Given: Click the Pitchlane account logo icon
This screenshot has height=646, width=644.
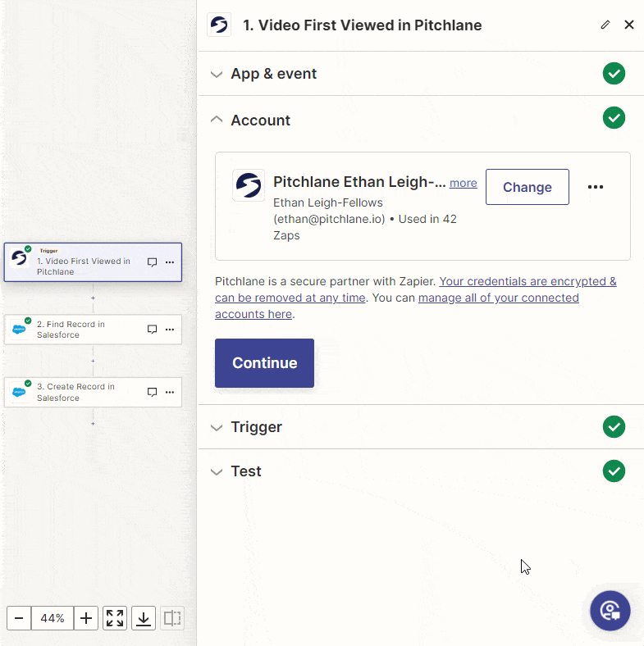Looking at the screenshot, I should pyautogui.click(x=249, y=185).
